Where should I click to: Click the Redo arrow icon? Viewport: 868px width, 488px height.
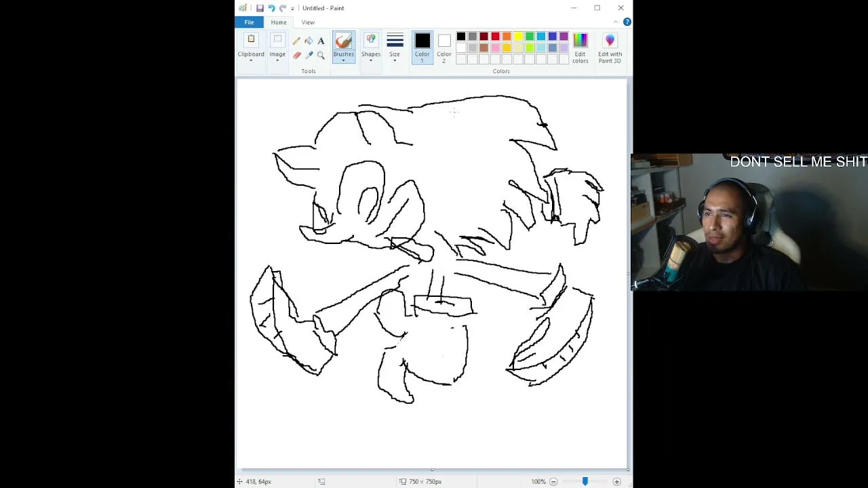(x=283, y=8)
